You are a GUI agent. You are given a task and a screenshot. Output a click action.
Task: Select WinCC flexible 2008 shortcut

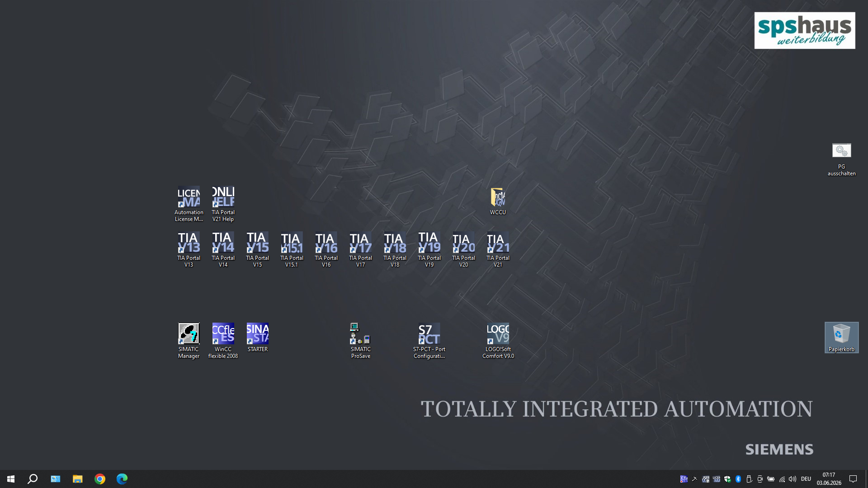point(223,341)
